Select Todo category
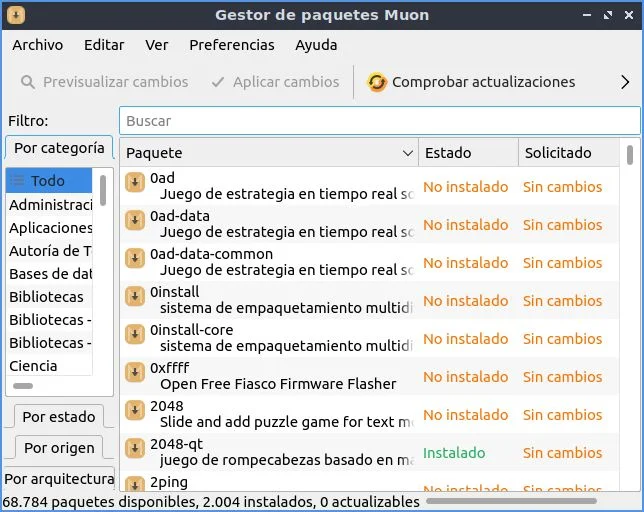Screen dimensions: 644x512 tap(48, 180)
